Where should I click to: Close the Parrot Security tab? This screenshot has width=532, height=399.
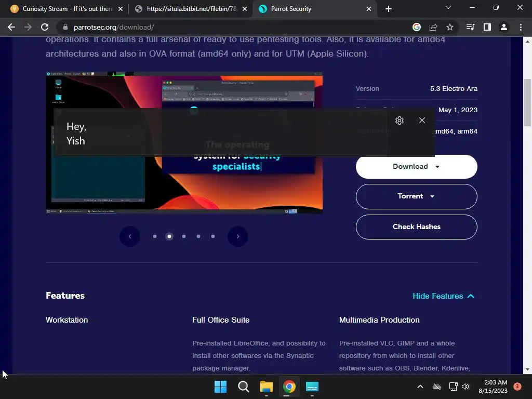[369, 9]
